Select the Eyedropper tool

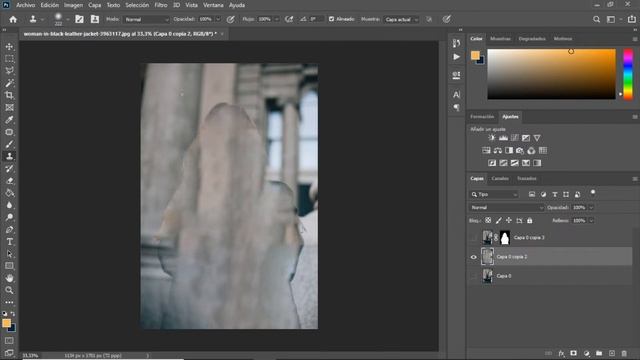pos(9,120)
